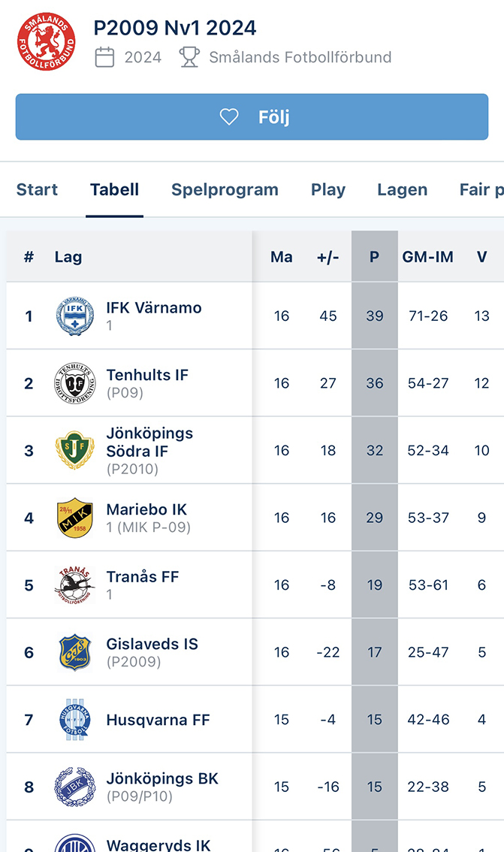
Task: Click the Tenhults IF club crest
Action: click(x=75, y=383)
